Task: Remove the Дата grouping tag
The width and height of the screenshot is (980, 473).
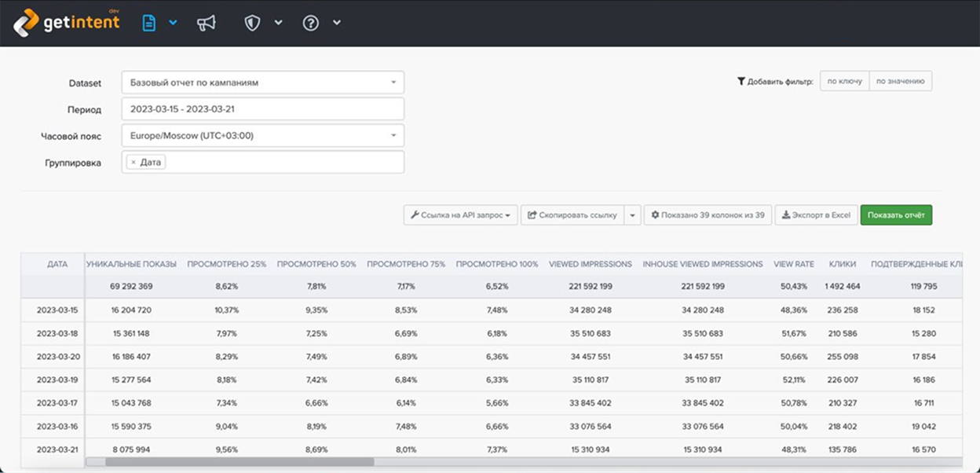Action: [x=133, y=162]
